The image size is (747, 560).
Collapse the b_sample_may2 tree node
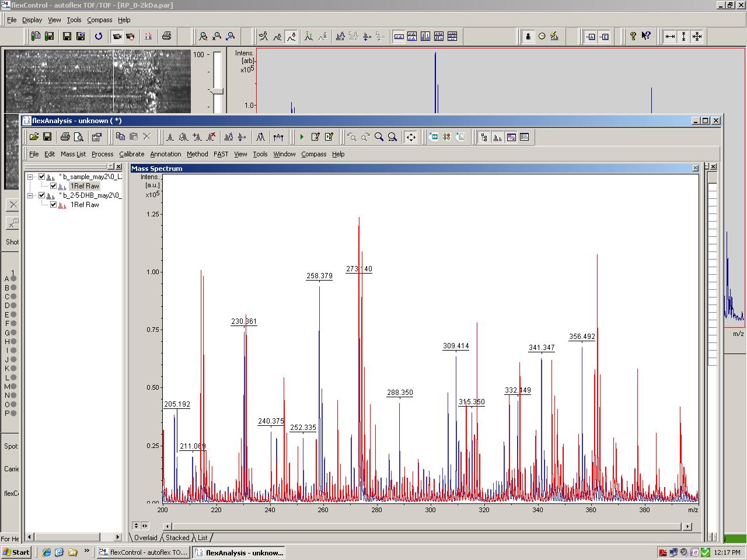[x=30, y=177]
